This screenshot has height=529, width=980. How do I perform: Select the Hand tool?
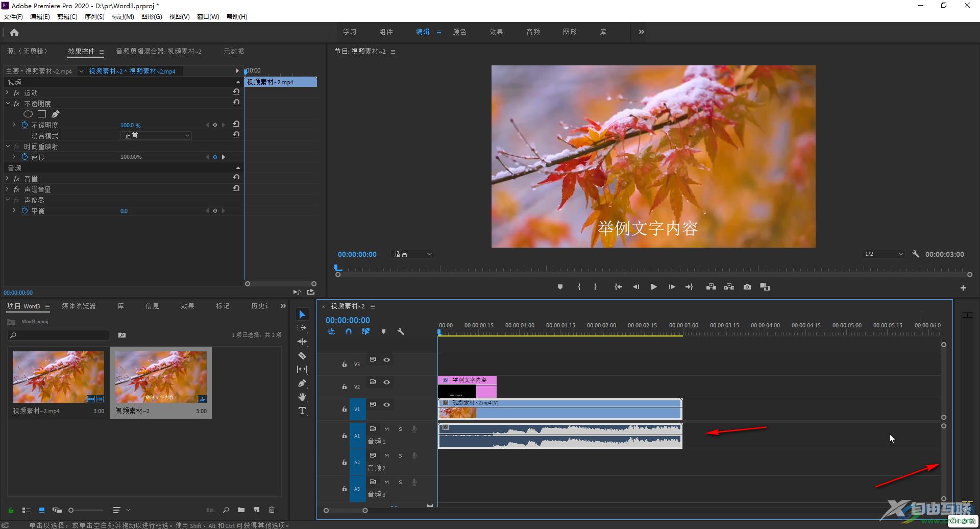[302, 397]
